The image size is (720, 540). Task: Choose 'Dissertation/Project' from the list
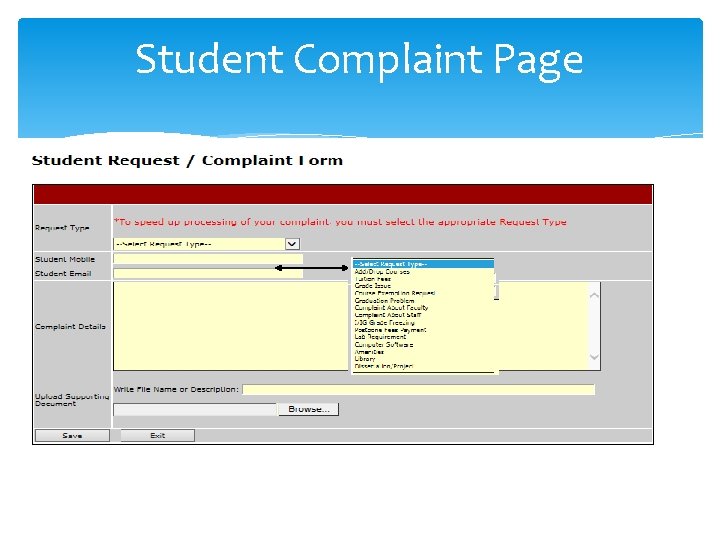click(x=384, y=366)
